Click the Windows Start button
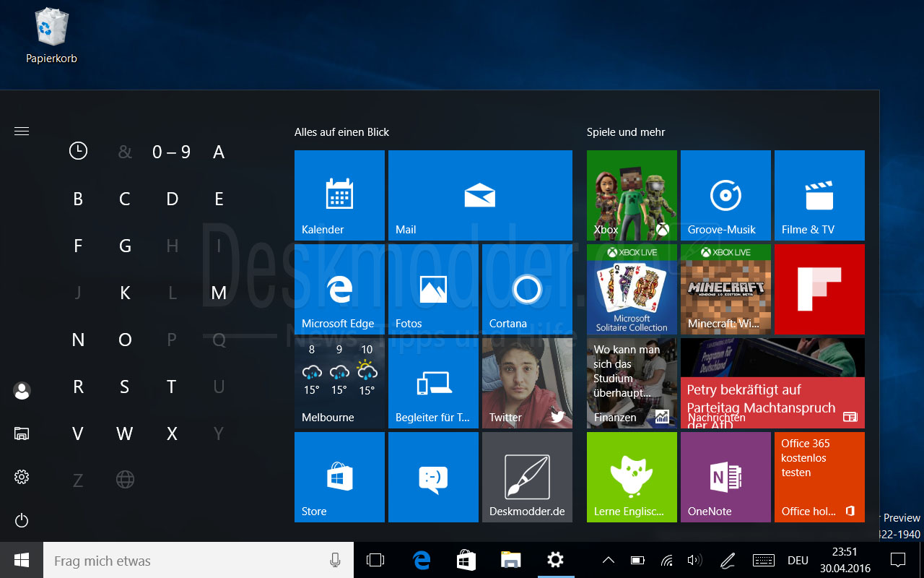 22,560
